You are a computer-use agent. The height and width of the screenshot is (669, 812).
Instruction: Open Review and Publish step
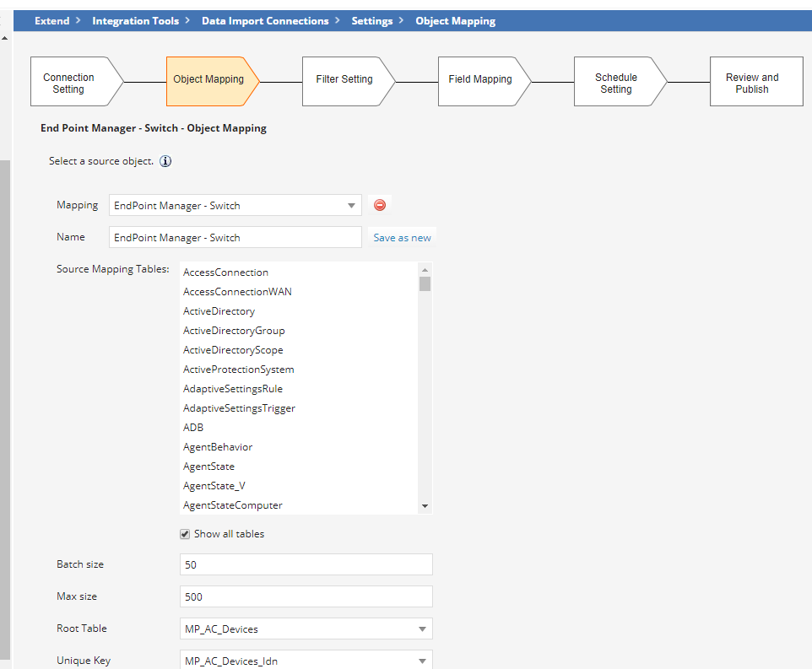751,83
